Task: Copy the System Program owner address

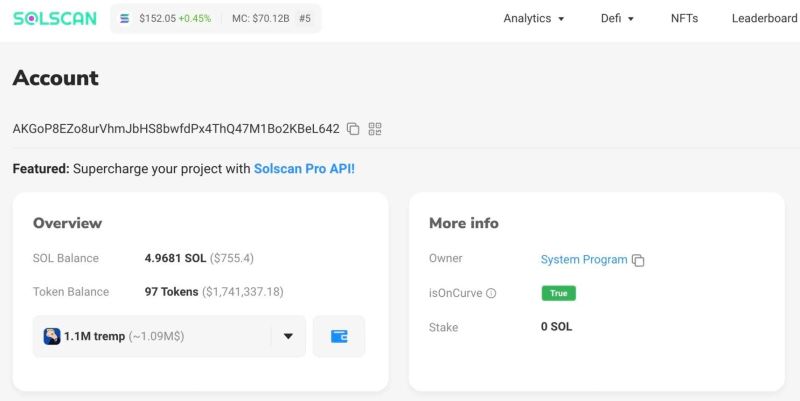Action: 638,260
